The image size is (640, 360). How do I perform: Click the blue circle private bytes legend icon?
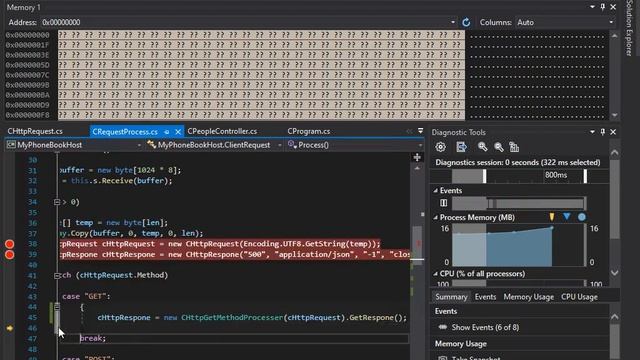(582, 217)
